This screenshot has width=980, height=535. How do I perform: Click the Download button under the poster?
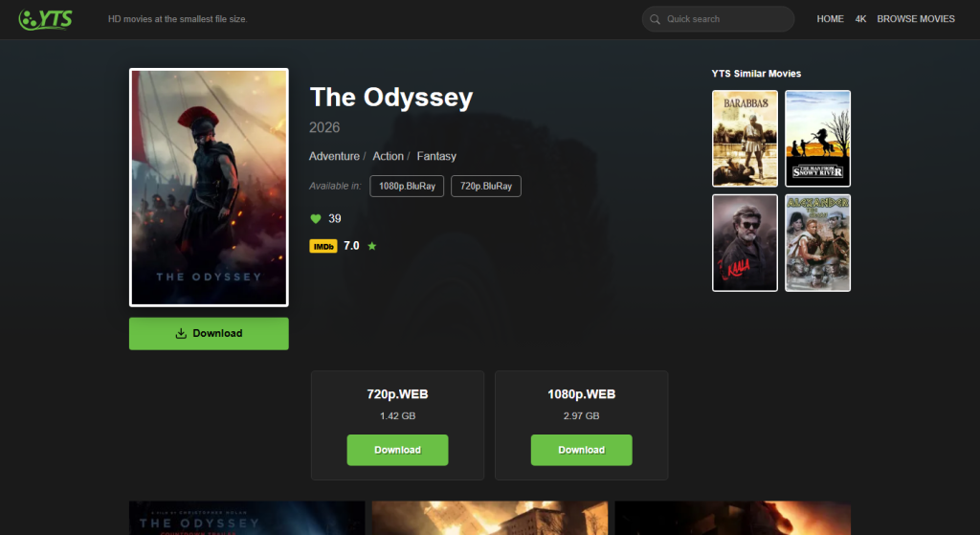coord(209,334)
